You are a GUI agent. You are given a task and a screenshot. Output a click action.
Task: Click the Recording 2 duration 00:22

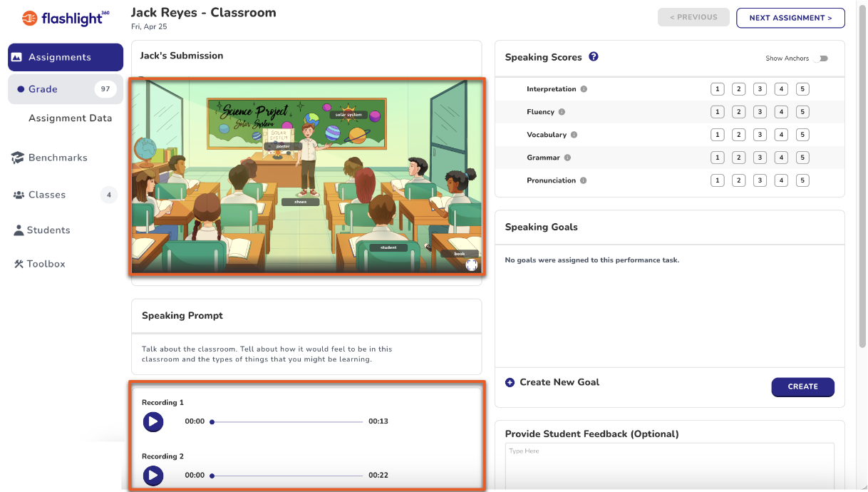[x=378, y=476]
